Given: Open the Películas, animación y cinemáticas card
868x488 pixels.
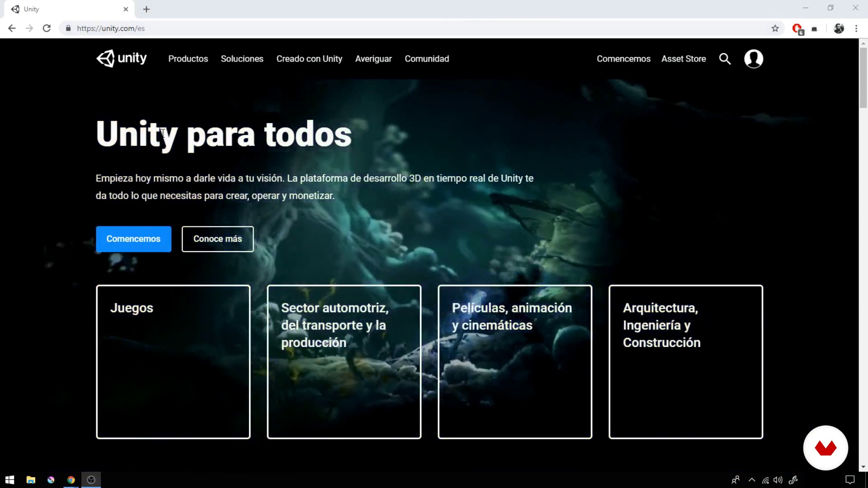Looking at the screenshot, I should click(x=515, y=361).
